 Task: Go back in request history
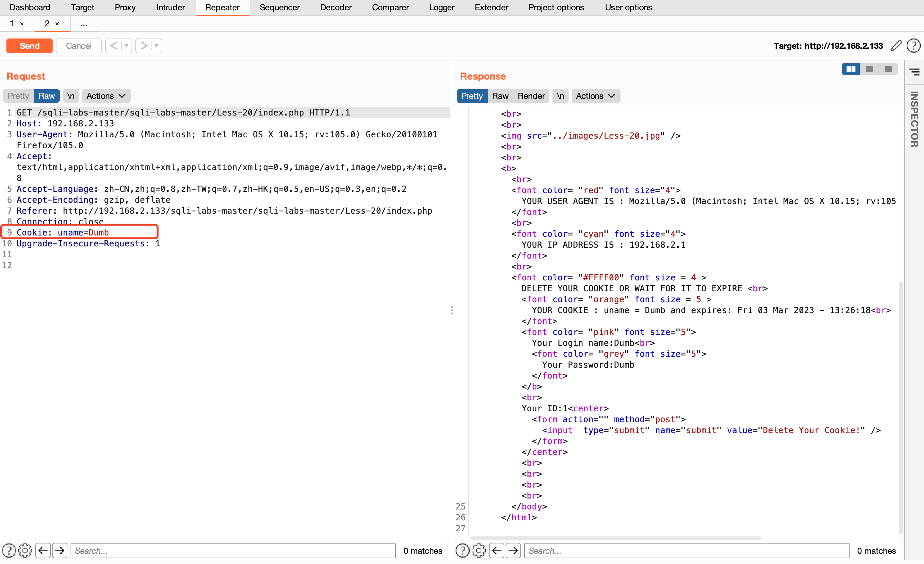[114, 46]
